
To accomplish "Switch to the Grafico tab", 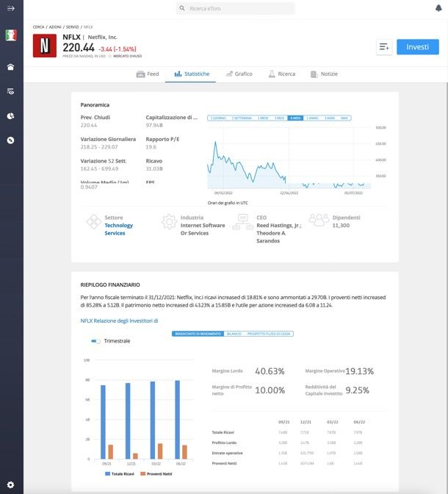I will [239, 74].
